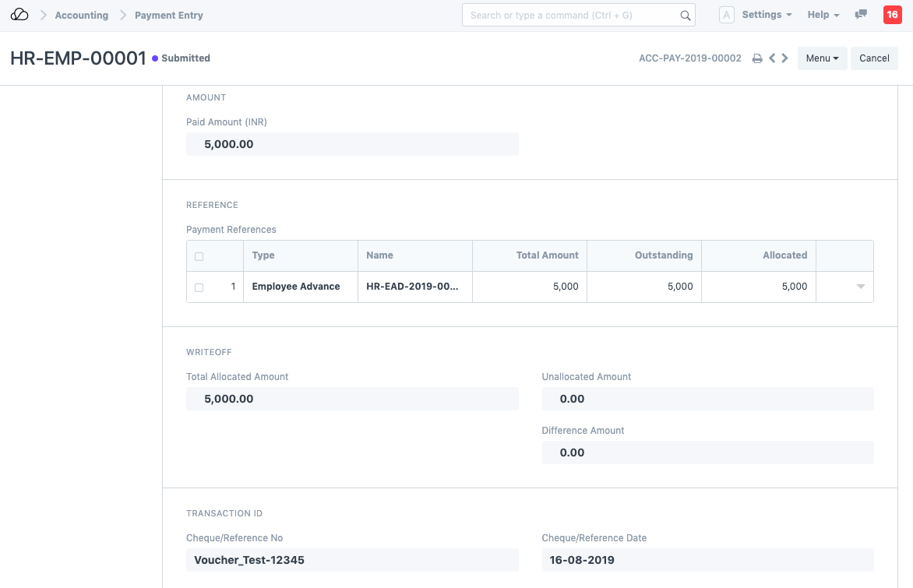Check row 1 checkbox for Employee Advance
The width and height of the screenshot is (913, 588).
[x=199, y=287]
